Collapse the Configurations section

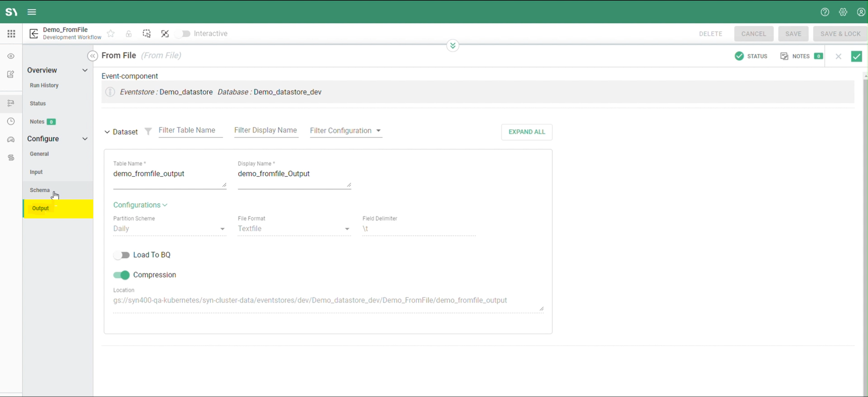coord(140,205)
